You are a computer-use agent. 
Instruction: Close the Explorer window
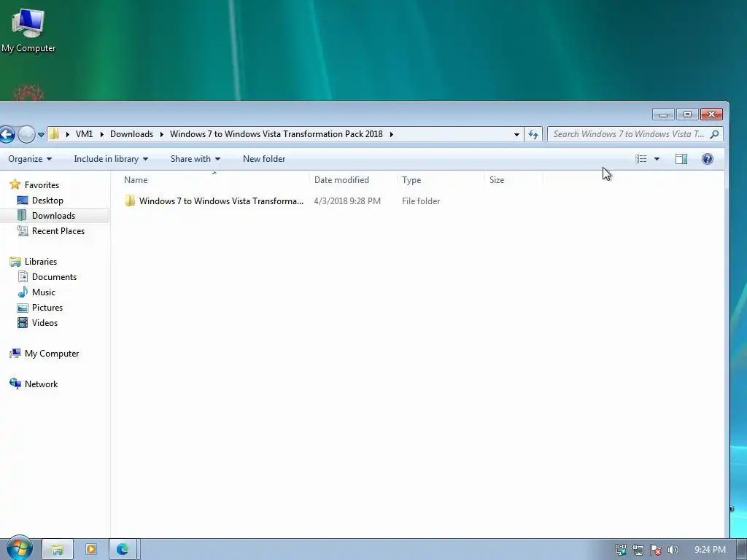[x=711, y=114]
